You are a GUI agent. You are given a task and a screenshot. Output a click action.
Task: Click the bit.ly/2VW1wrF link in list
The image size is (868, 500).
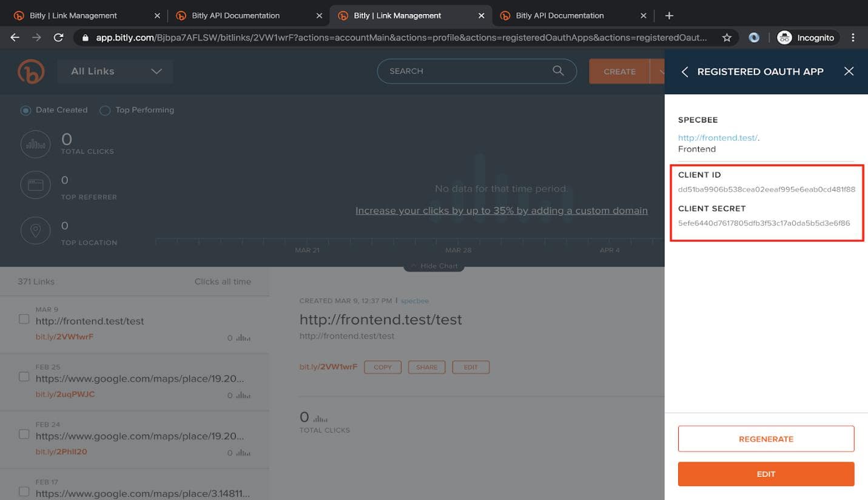pos(65,337)
